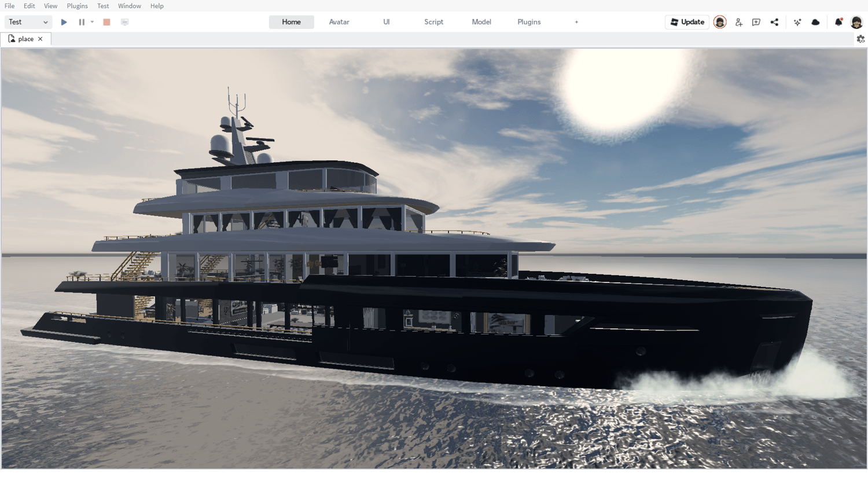The image size is (868, 488).
Task: Click the greyed-out monitor icon after Stop
Action: click(x=124, y=22)
